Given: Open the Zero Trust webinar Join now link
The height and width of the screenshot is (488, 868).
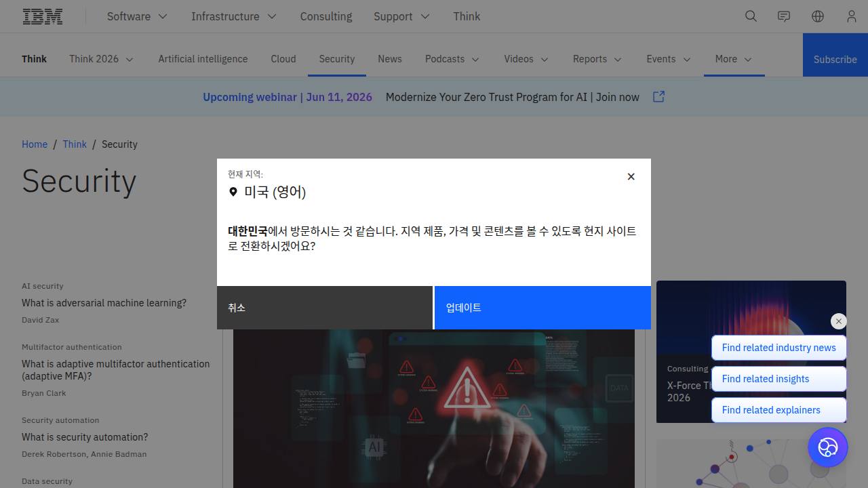Looking at the screenshot, I should (x=513, y=97).
